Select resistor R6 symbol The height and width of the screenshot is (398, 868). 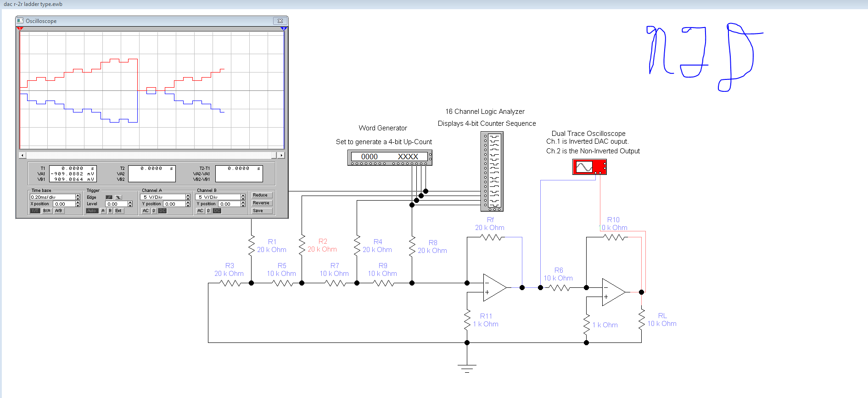559,288
